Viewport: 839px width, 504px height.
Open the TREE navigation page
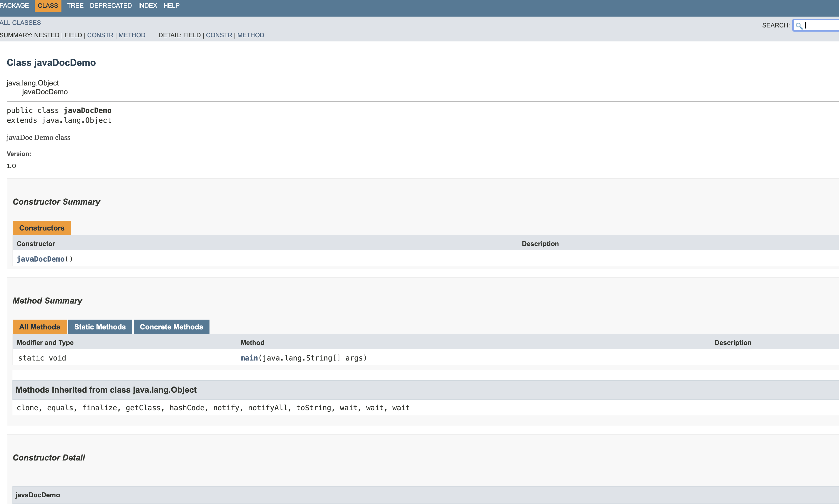coord(75,5)
